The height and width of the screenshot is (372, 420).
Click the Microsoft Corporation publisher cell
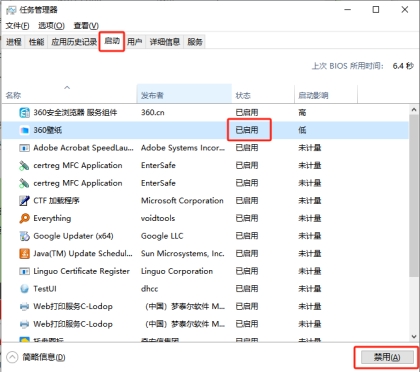pos(182,201)
